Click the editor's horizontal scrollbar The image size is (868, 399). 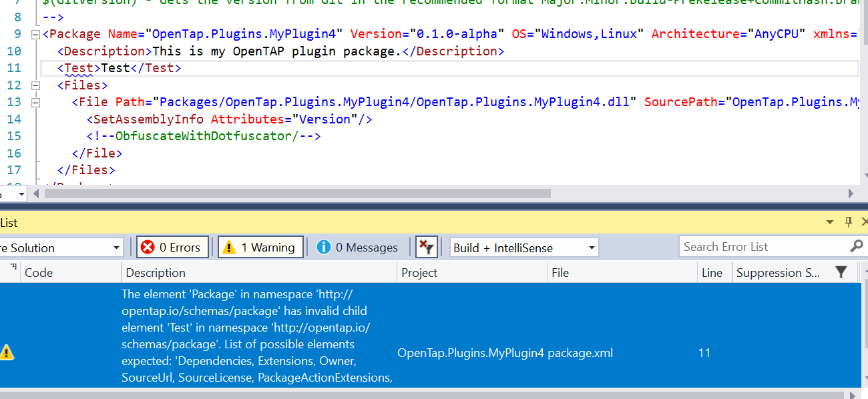click(294, 194)
